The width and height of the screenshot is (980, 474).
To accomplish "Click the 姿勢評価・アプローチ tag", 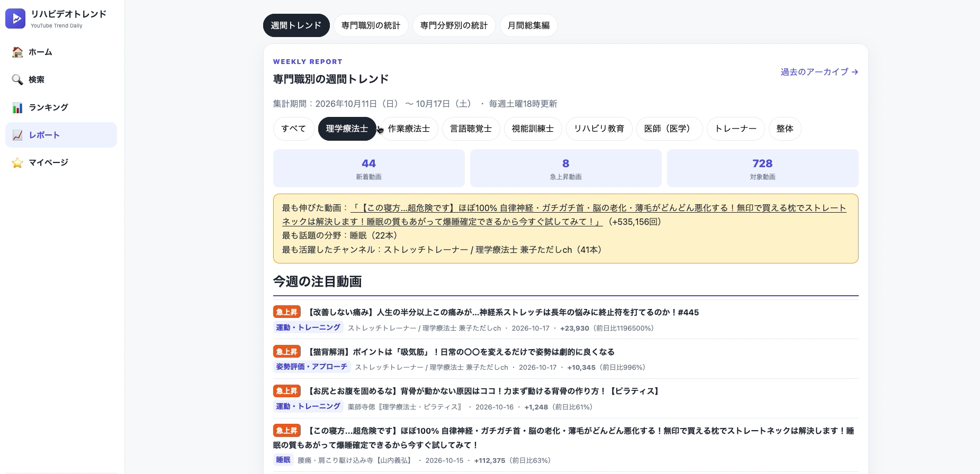I will point(312,367).
